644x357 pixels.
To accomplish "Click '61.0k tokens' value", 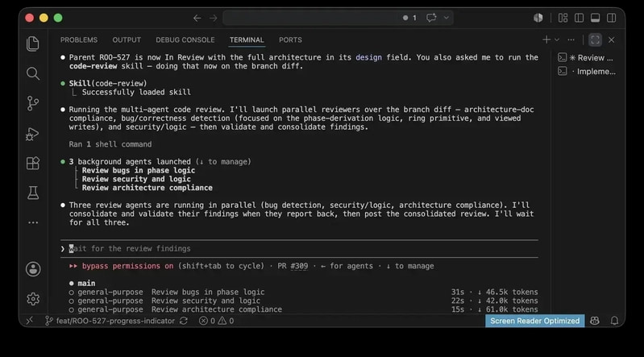I will coord(512,309).
